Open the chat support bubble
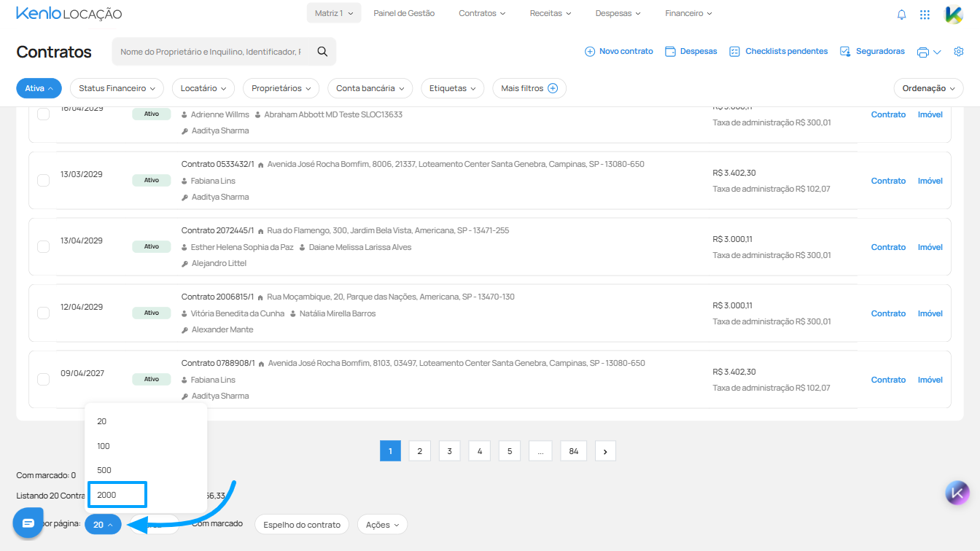Viewport: 980px width, 551px height. pos(28,523)
